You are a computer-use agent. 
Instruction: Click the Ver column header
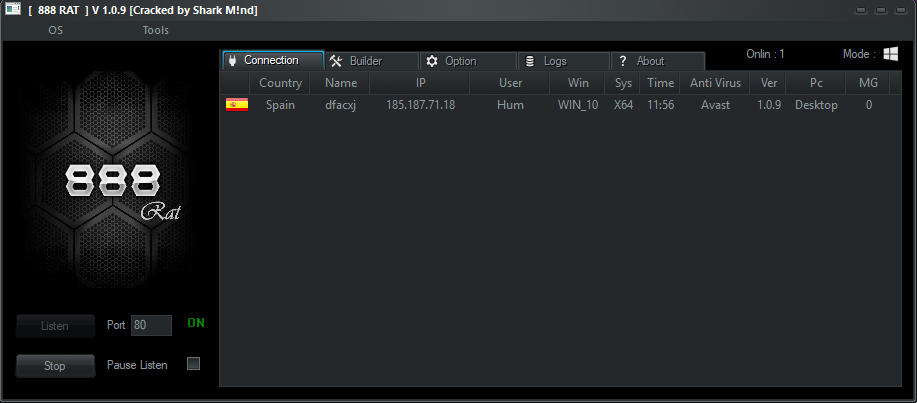point(769,83)
